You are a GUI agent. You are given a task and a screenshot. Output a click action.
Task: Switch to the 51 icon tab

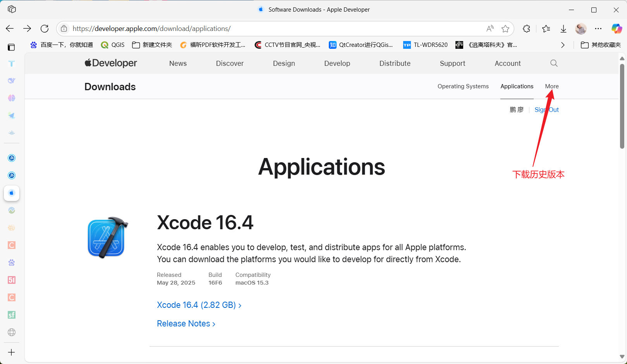tap(12, 280)
